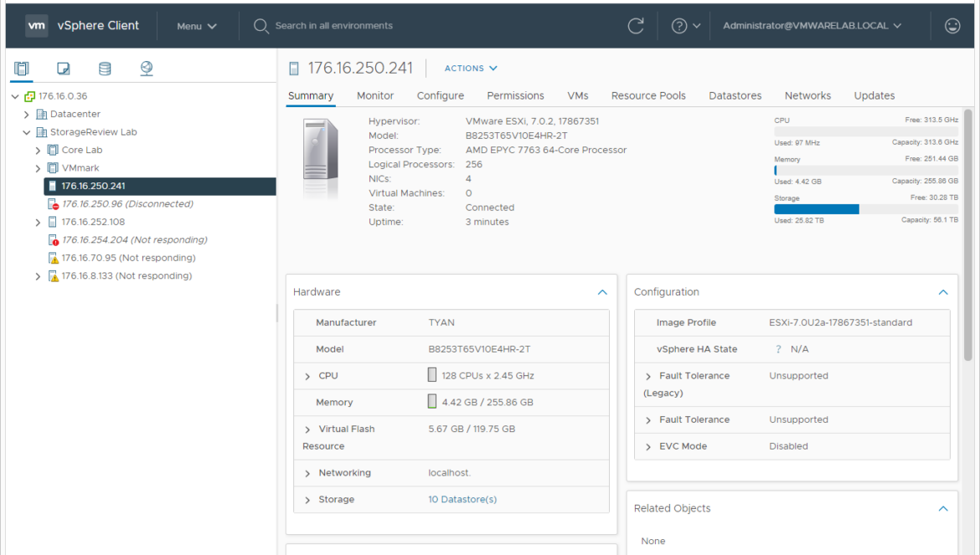Collapse the 176.16.0.36 vCenter tree node
Screen dimensions: 980x555
15,97
